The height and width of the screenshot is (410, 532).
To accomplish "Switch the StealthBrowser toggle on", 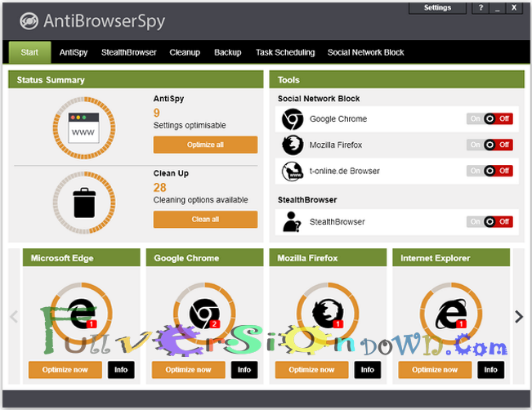I will click(490, 222).
